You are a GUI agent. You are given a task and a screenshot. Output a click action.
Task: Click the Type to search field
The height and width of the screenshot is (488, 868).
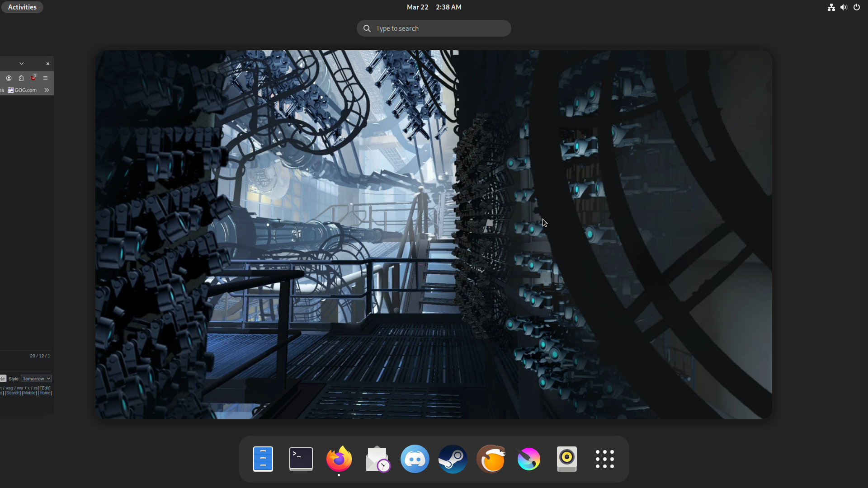(434, 28)
